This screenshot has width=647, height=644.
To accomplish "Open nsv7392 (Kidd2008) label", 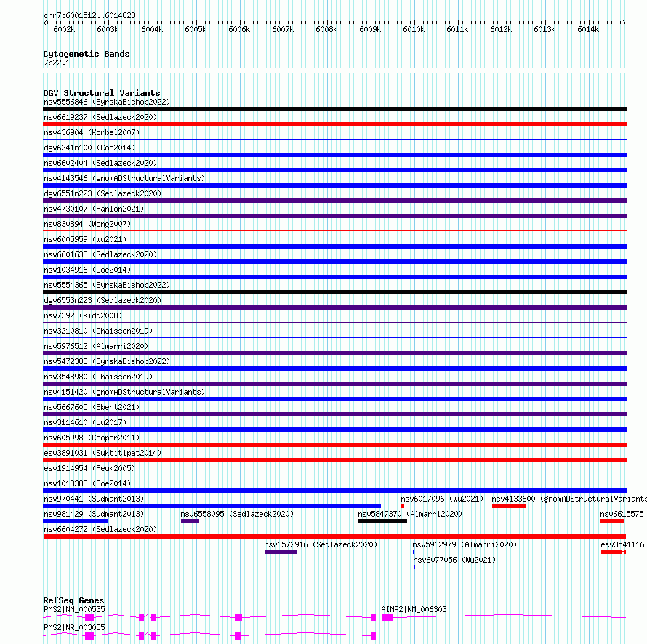I will (x=83, y=315).
